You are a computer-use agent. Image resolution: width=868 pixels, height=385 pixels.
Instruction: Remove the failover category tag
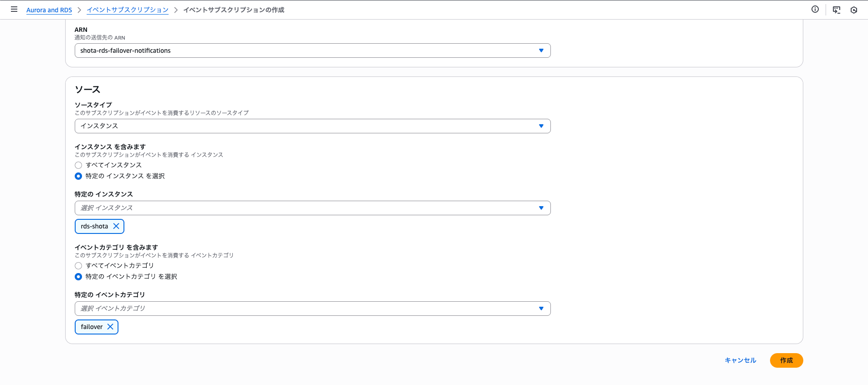pyautogui.click(x=110, y=327)
